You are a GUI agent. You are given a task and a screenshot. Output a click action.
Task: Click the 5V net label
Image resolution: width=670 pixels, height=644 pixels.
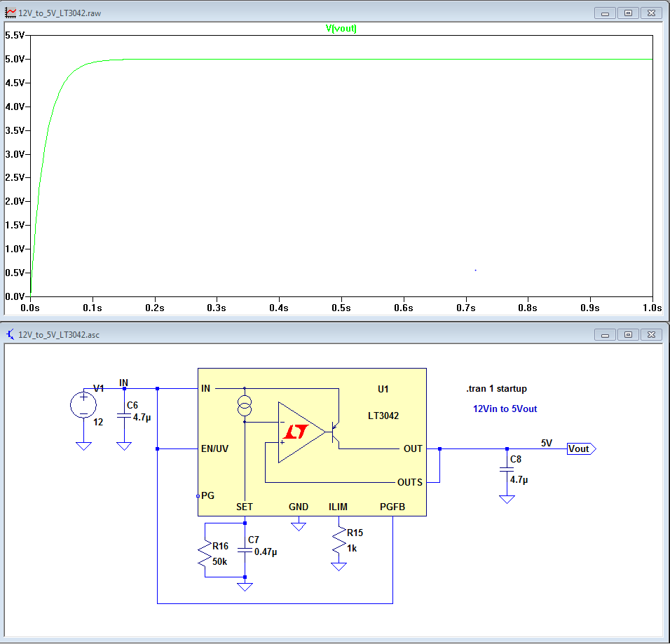coord(547,443)
